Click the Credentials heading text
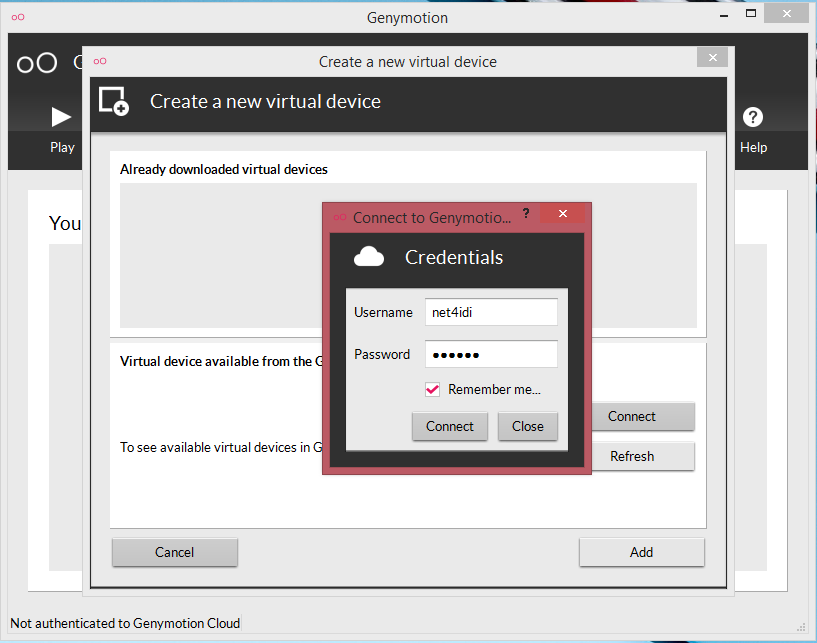This screenshot has height=643, width=817. pyautogui.click(x=454, y=257)
